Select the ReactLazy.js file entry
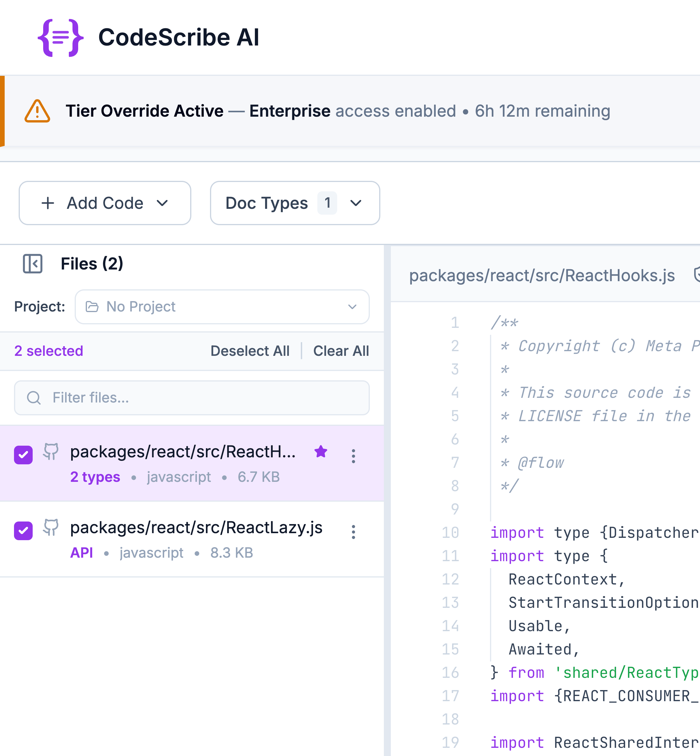The width and height of the screenshot is (700, 756). 196,528
